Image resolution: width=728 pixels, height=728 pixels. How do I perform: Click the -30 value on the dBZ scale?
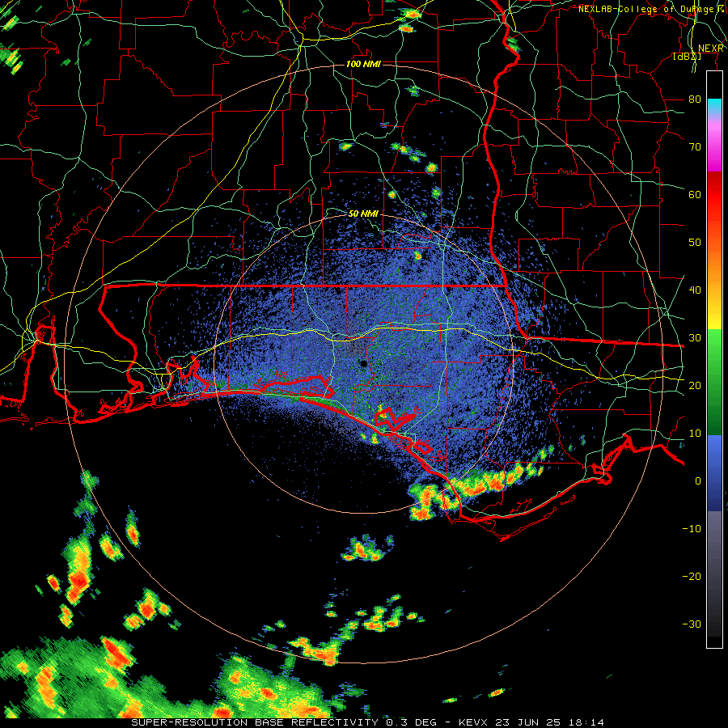692,624
